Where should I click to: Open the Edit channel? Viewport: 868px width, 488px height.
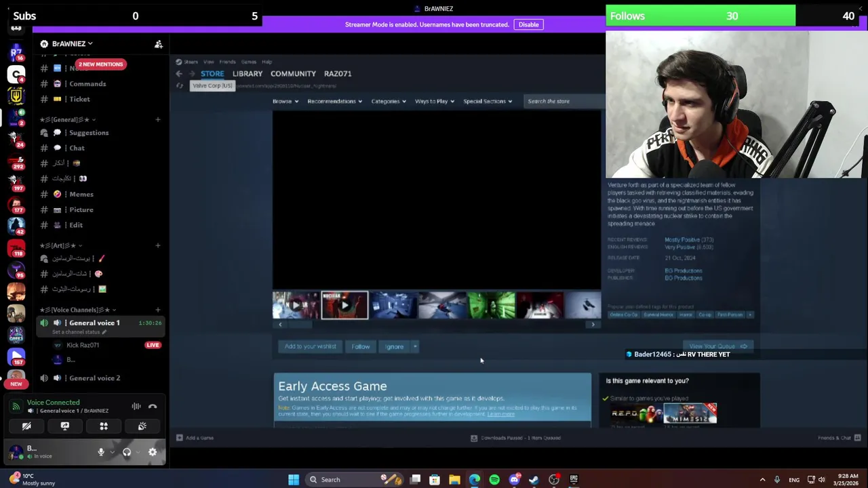pyautogui.click(x=75, y=225)
